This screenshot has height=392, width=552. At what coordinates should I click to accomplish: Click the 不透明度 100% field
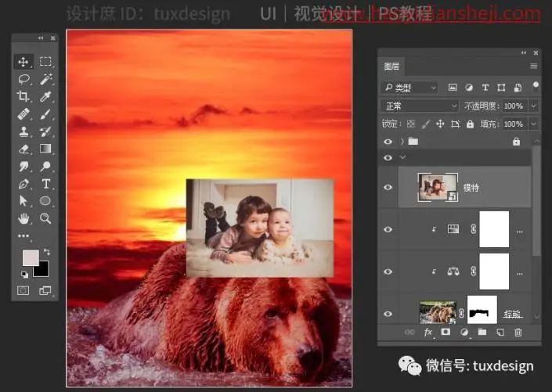click(514, 106)
